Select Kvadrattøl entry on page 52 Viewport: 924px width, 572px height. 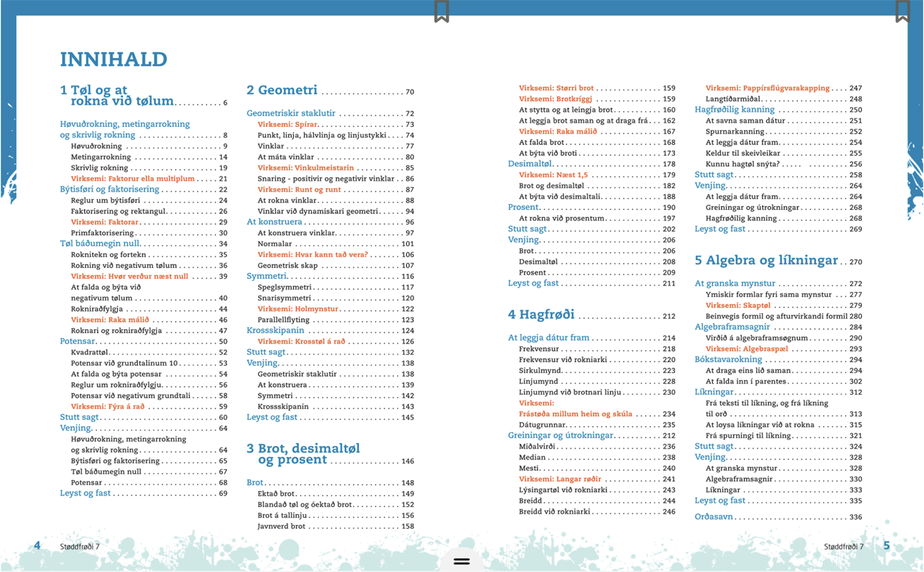pyautogui.click(x=149, y=352)
